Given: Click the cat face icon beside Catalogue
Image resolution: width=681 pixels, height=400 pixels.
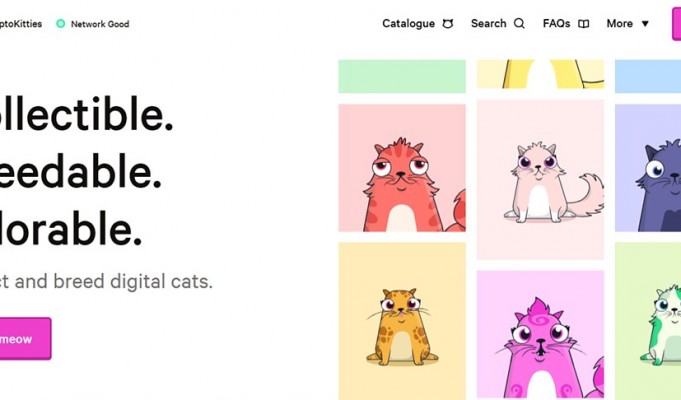Looking at the screenshot, I should pos(448,23).
